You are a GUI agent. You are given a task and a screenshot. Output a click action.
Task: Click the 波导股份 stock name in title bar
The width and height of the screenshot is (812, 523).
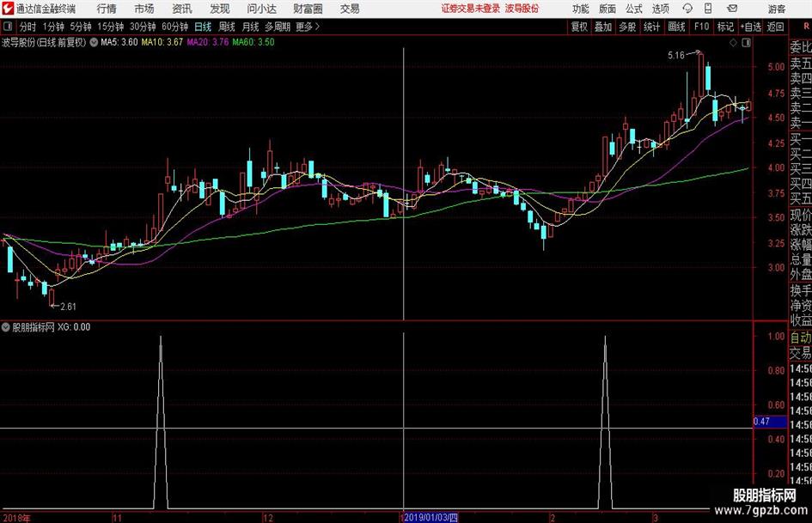522,9
